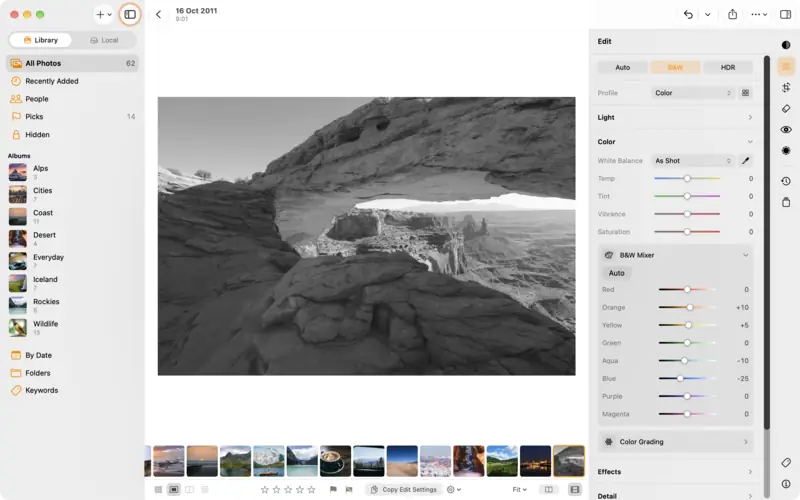The width and height of the screenshot is (800, 500).
Task: Switch to single photo detail view
Action: 174,490
